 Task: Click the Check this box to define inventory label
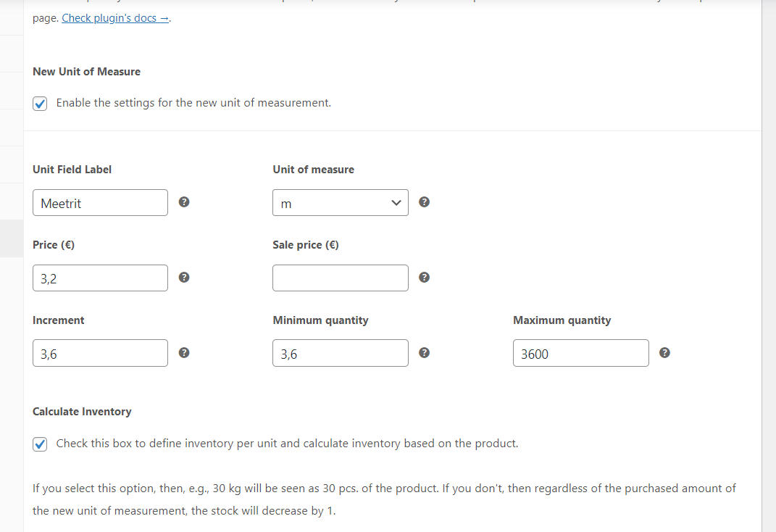coord(287,444)
